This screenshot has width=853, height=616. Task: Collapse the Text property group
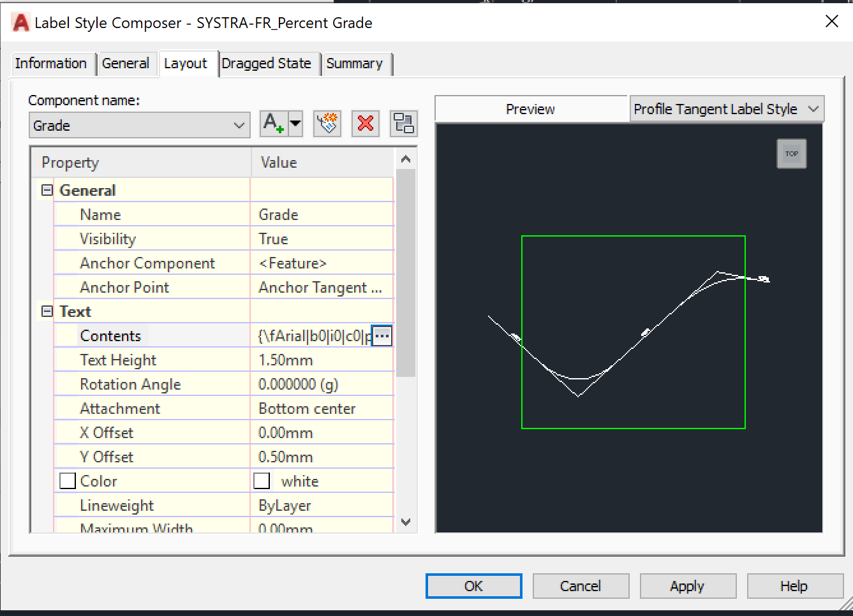pyautogui.click(x=47, y=311)
